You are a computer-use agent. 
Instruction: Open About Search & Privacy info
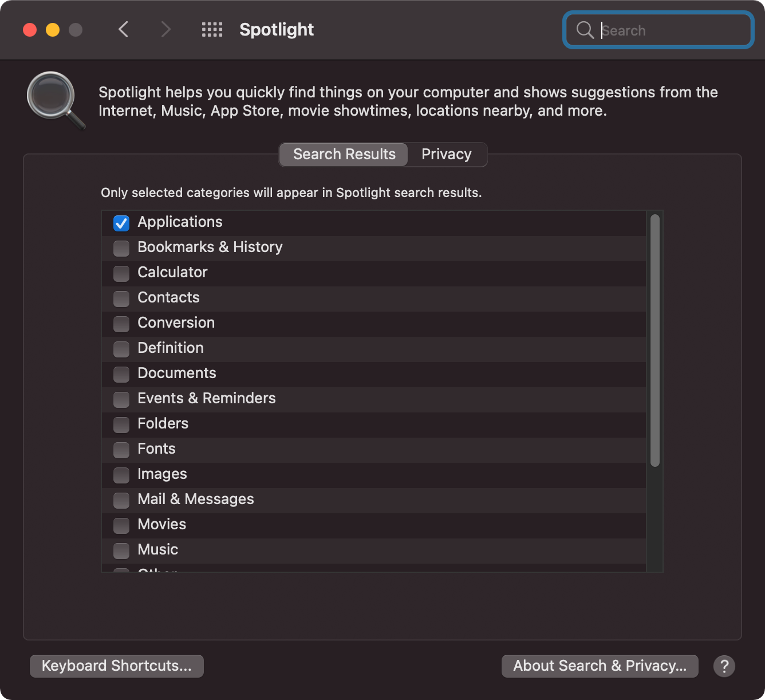600,666
